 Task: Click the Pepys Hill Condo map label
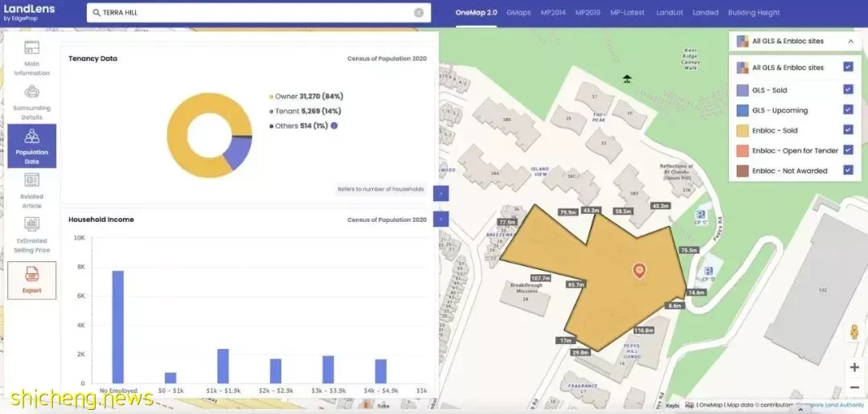632,352
